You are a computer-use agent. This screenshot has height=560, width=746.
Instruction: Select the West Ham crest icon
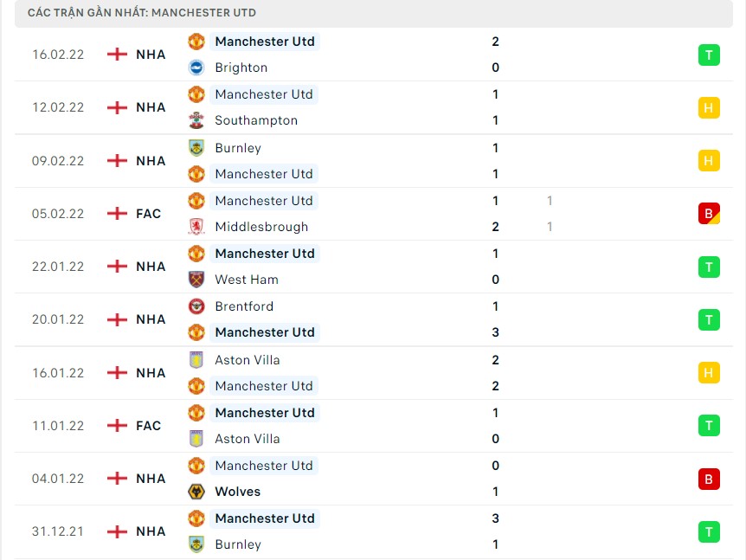196,280
